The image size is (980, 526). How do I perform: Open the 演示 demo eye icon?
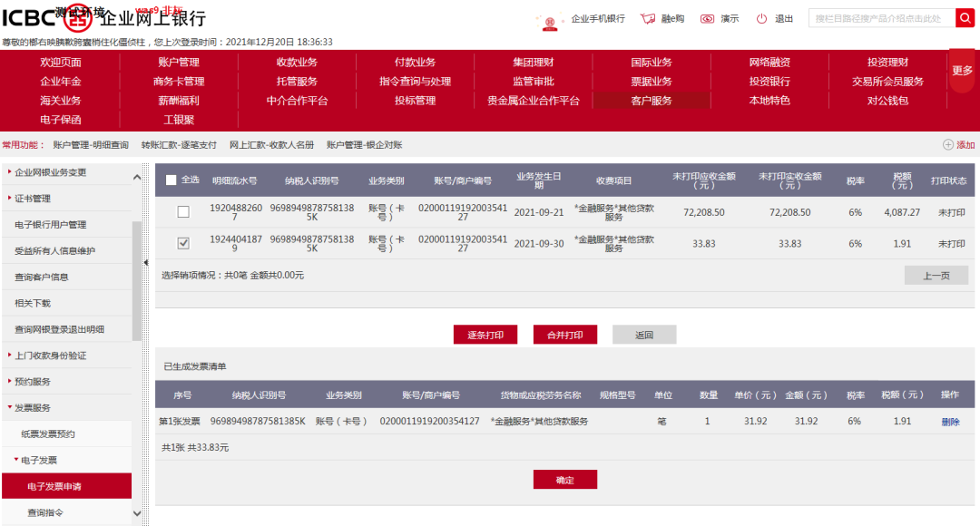(708, 17)
